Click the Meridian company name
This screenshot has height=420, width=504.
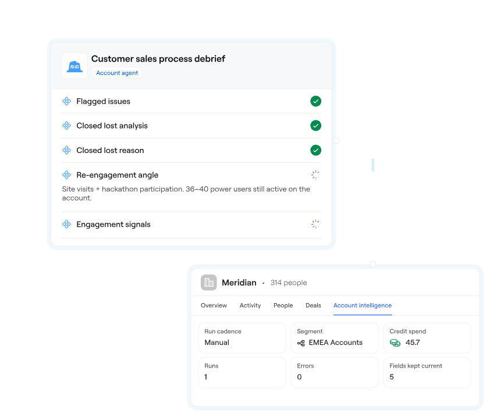(x=239, y=283)
